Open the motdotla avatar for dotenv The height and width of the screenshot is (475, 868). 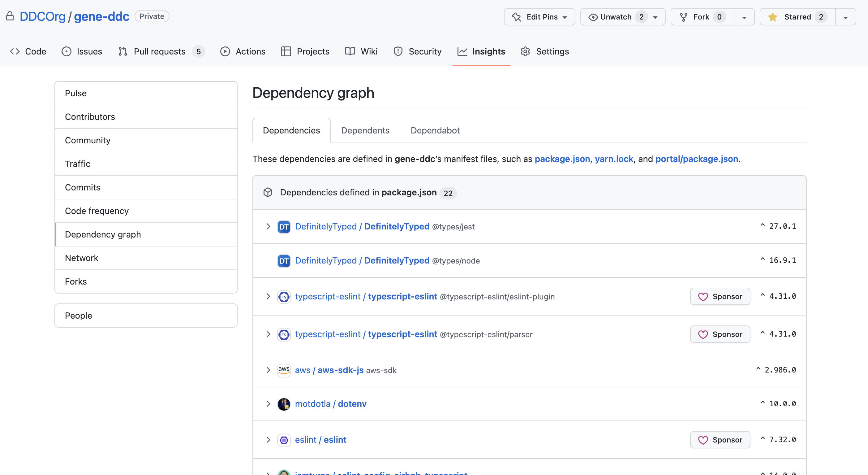tap(284, 404)
